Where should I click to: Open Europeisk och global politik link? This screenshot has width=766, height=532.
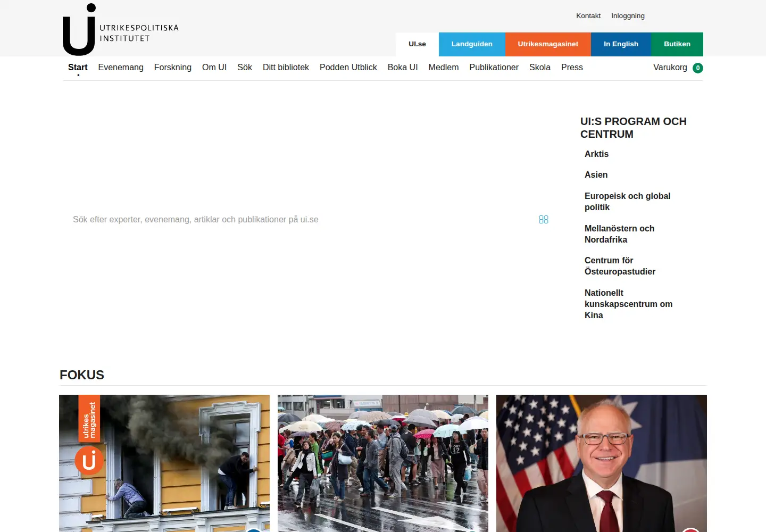[x=628, y=202]
